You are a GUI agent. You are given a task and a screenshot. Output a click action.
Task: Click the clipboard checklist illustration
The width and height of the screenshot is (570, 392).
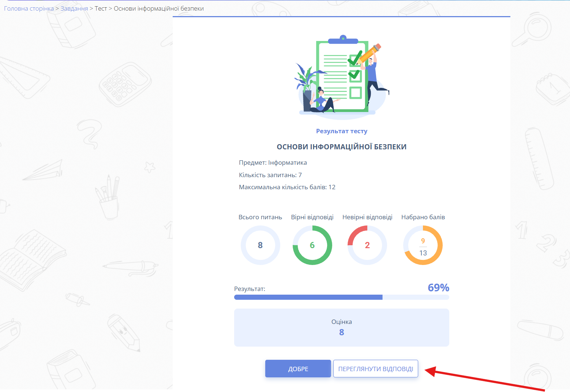(342, 78)
